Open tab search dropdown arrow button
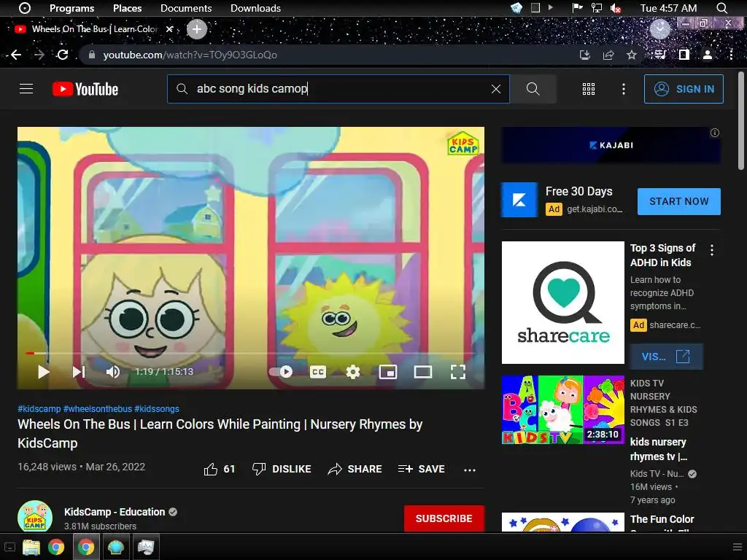This screenshot has width=747, height=560. tap(659, 29)
